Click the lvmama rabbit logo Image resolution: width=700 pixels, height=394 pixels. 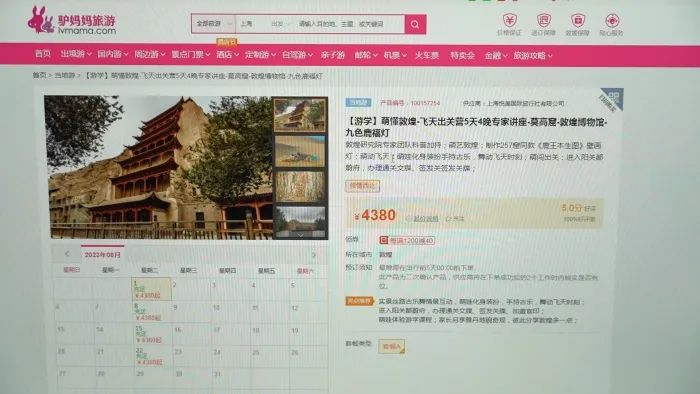(x=41, y=20)
